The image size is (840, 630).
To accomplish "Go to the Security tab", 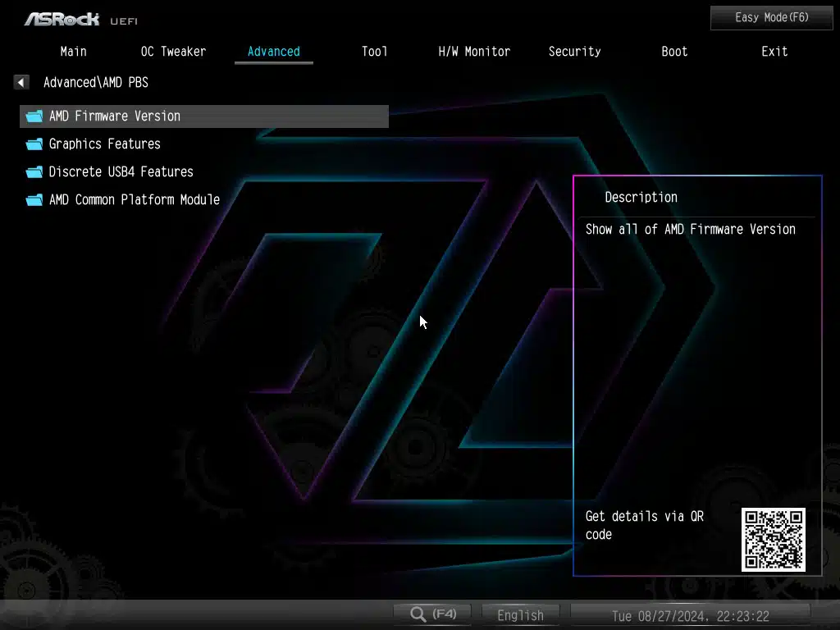I will [x=574, y=51].
